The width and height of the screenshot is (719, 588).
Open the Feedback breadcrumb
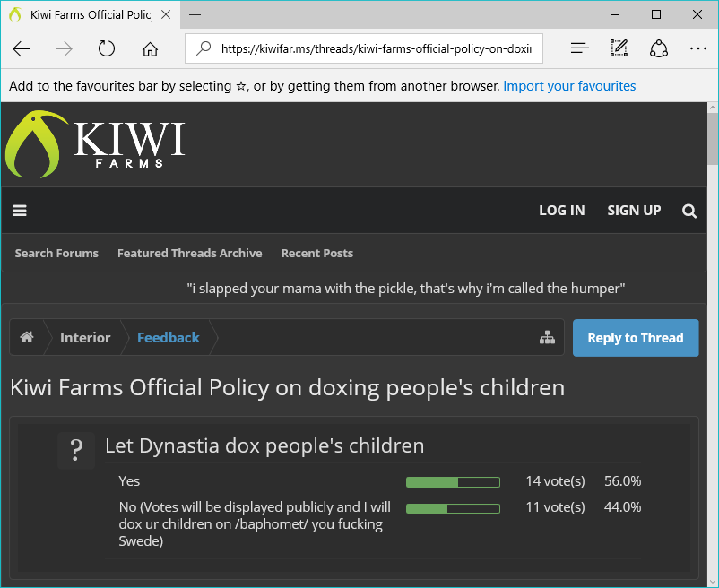[169, 338]
